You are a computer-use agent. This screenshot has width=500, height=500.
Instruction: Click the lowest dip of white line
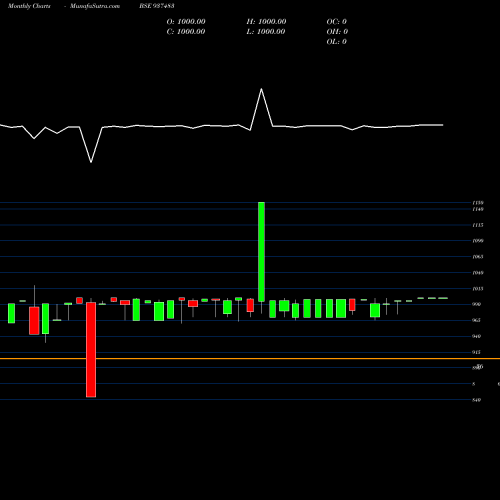coord(91,162)
